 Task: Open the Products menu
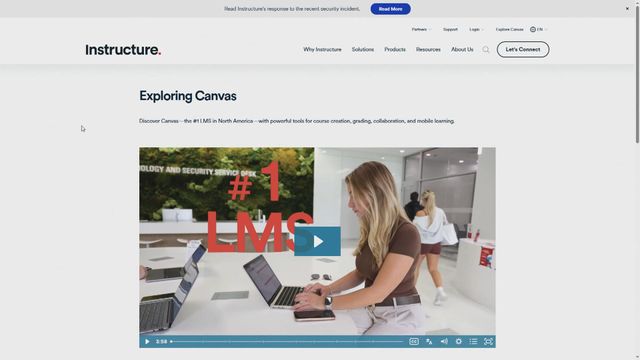[x=395, y=49]
